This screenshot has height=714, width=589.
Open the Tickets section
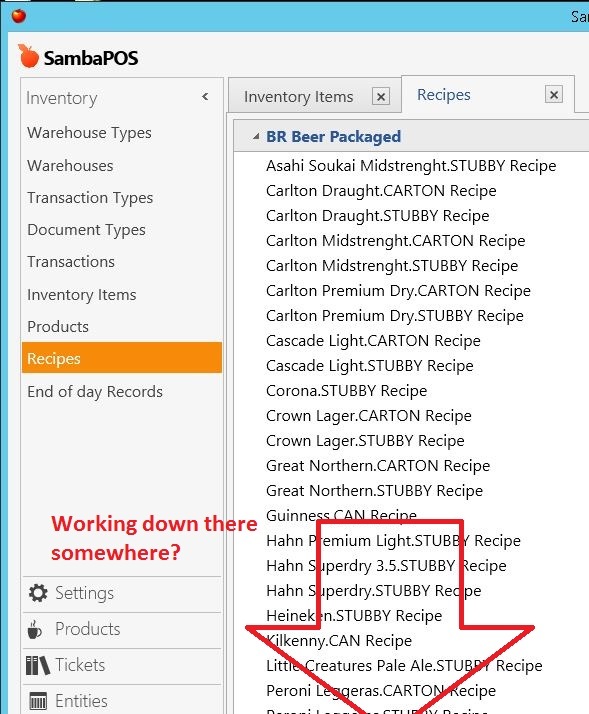point(122,665)
